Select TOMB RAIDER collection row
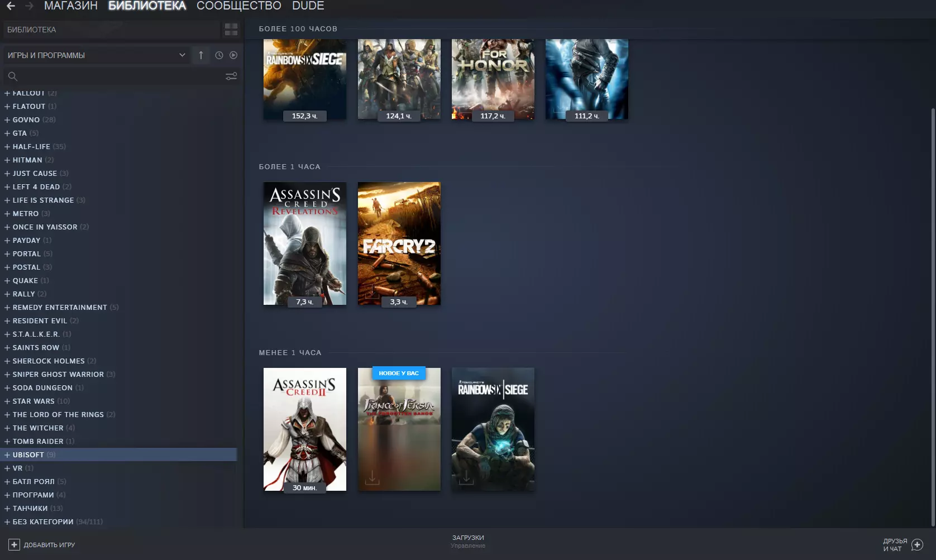The image size is (936, 560). click(x=118, y=441)
